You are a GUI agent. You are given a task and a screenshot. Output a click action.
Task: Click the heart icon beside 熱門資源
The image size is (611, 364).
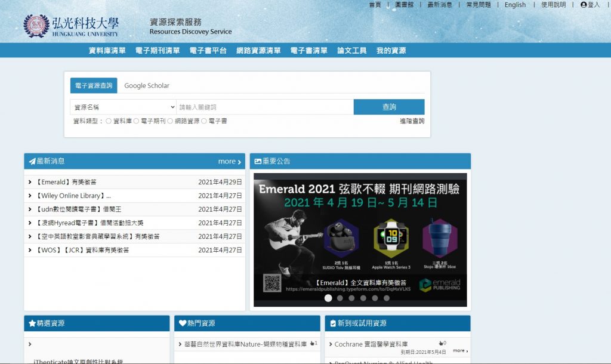[x=183, y=323]
